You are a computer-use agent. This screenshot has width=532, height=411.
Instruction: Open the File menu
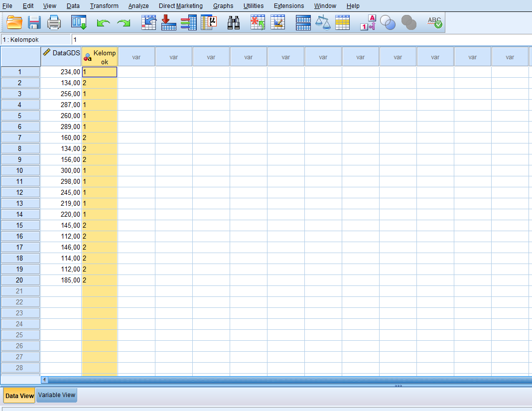click(x=7, y=6)
